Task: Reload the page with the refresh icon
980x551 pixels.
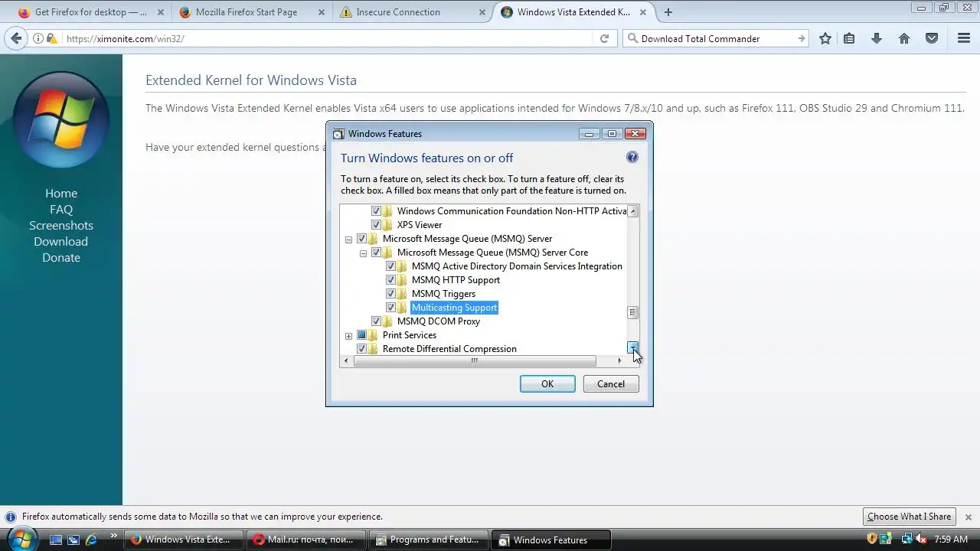Action: pyautogui.click(x=604, y=38)
